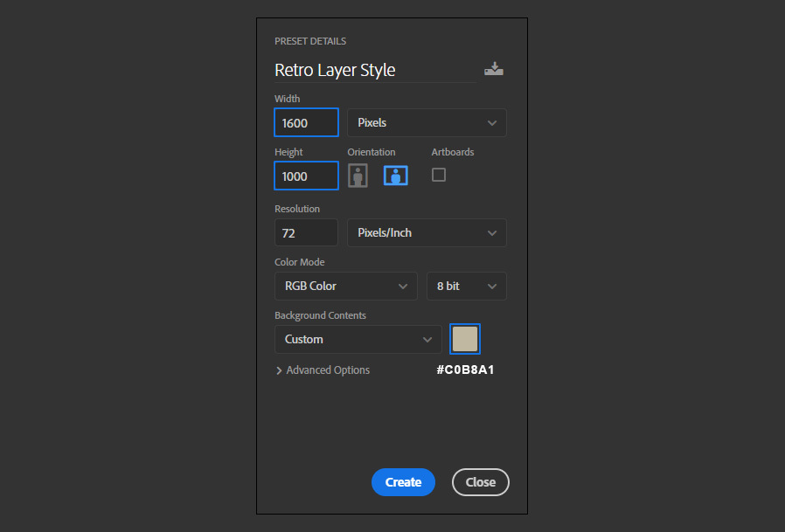The image size is (785, 532).
Task: Click the PRESET DETAILS heading
Action: click(x=310, y=41)
